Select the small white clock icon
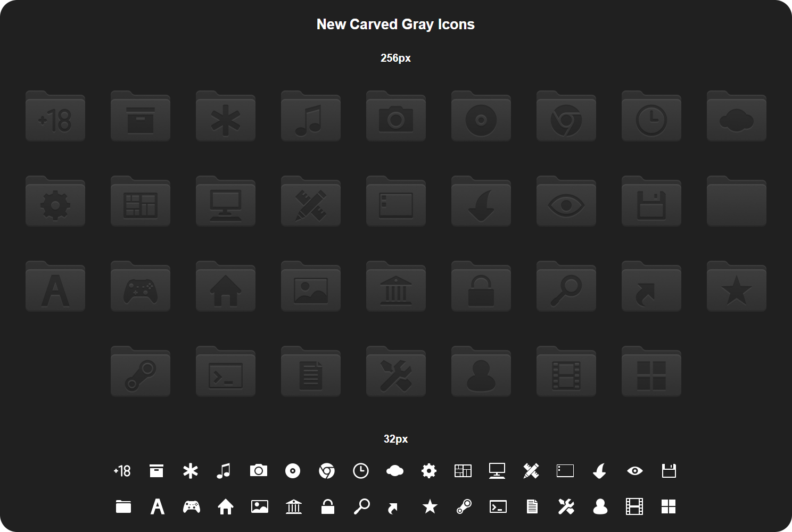The height and width of the screenshot is (532, 792). [x=361, y=471]
